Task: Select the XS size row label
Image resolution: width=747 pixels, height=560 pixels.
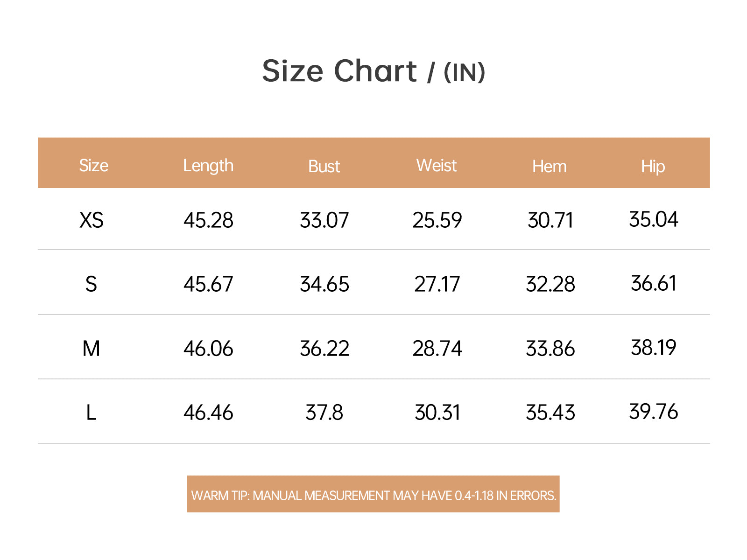Action: (92, 220)
